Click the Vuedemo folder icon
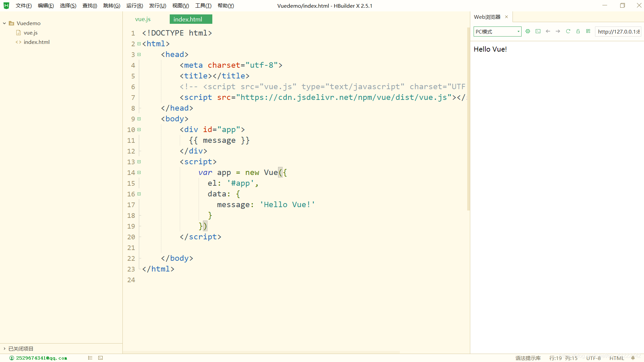Viewport: 644px width, 362px height. (x=11, y=23)
